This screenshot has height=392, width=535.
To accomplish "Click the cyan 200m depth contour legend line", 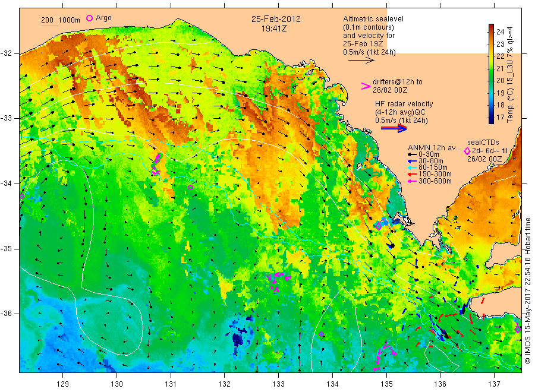I will [49, 26].
